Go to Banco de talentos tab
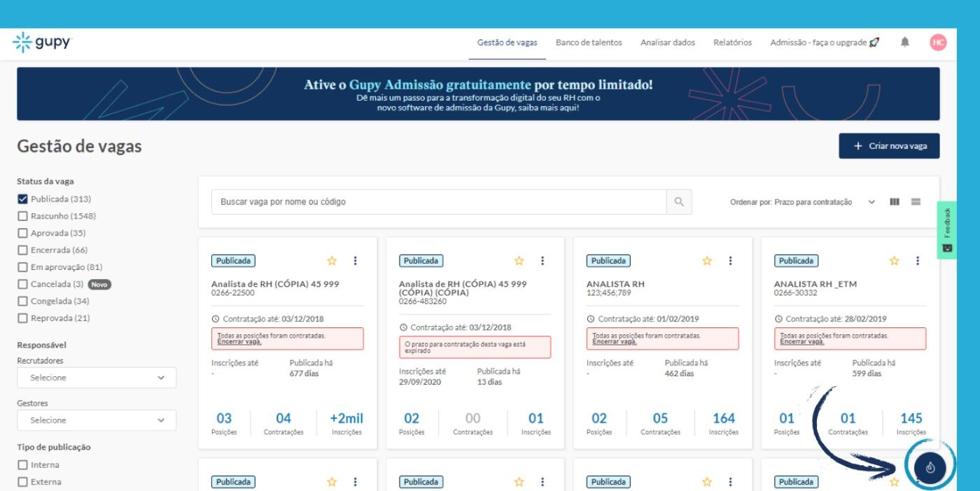Screen dimensions: 980x491 tap(588, 43)
